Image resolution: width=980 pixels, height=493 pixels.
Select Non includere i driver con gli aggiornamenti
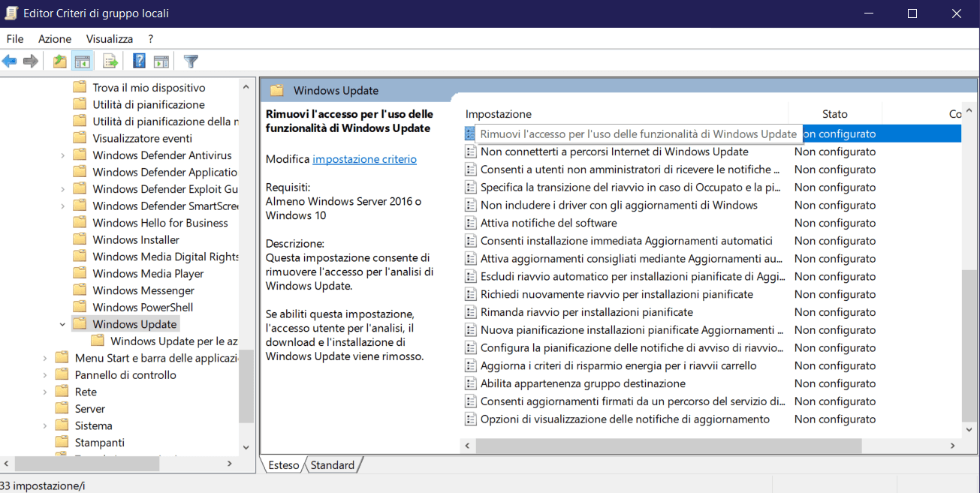point(619,205)
